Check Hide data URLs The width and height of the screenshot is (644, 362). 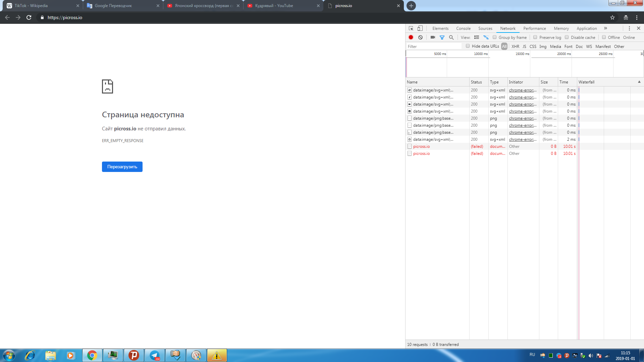point(468,46)
